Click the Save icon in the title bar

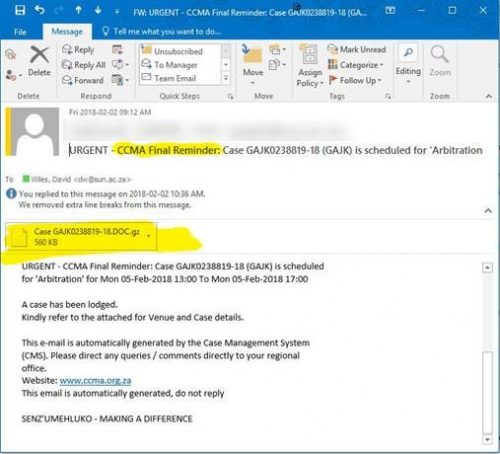tap(20, 10)
